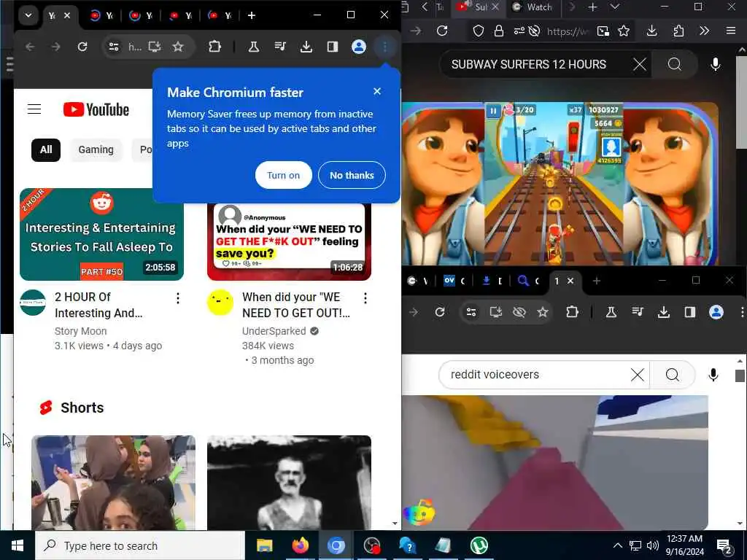Open Firefox downloads panel
The width and height of the screenshot is (747, 560).
coord(652,31)
